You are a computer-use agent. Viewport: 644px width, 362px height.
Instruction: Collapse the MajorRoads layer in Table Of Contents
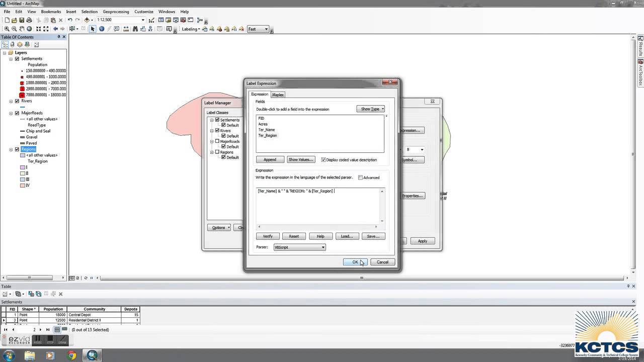[11, 113]
